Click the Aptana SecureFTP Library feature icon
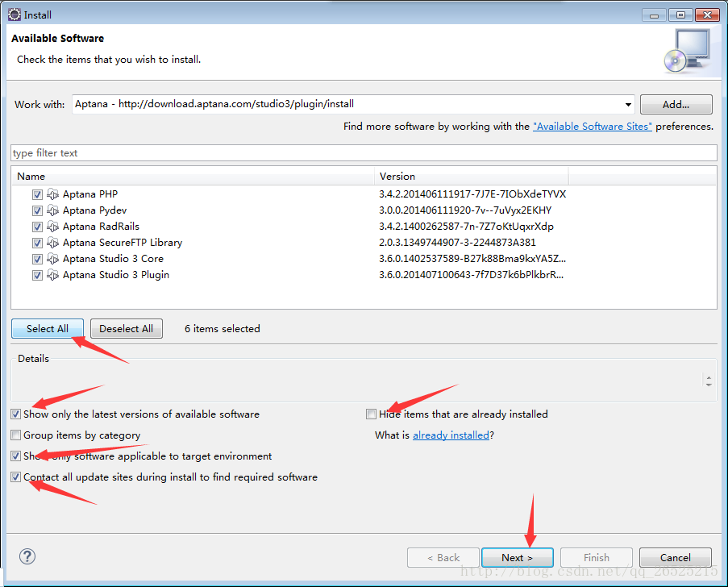 point(53,243)
